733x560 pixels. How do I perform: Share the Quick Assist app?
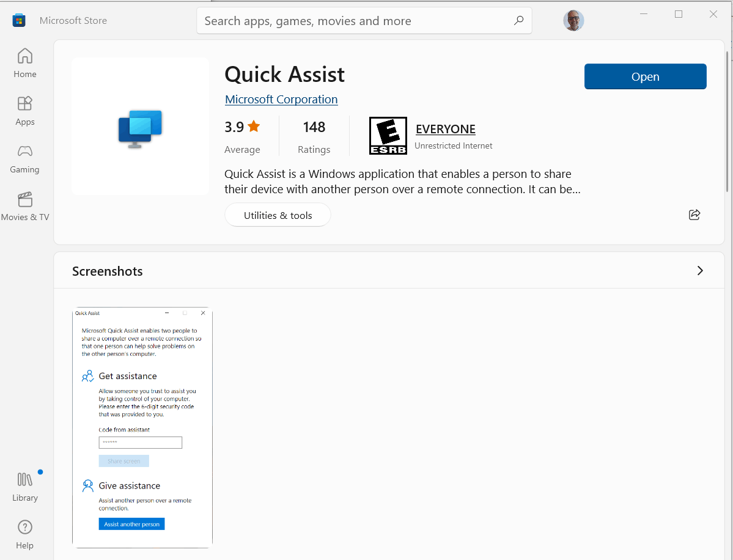tap(694, 215)
